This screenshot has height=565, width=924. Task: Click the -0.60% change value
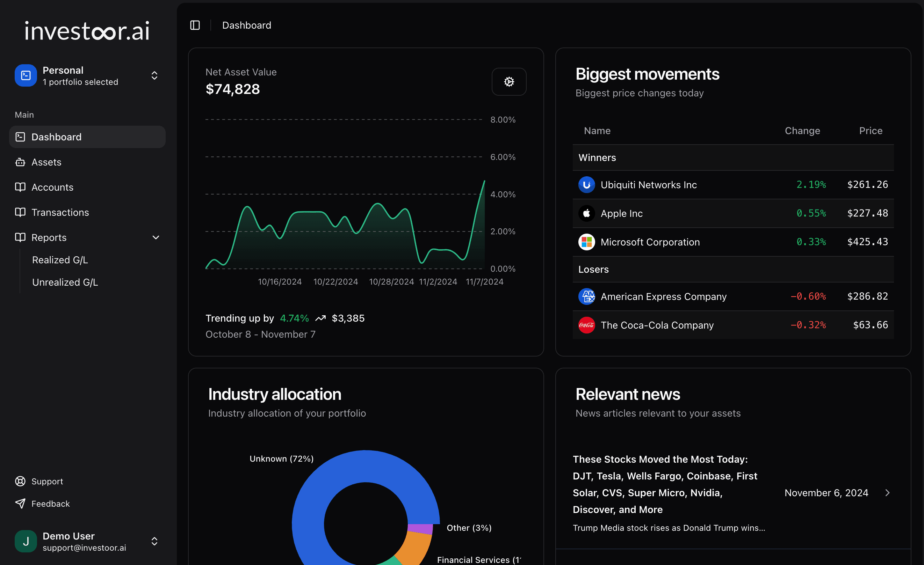click(x=808, y=296)
